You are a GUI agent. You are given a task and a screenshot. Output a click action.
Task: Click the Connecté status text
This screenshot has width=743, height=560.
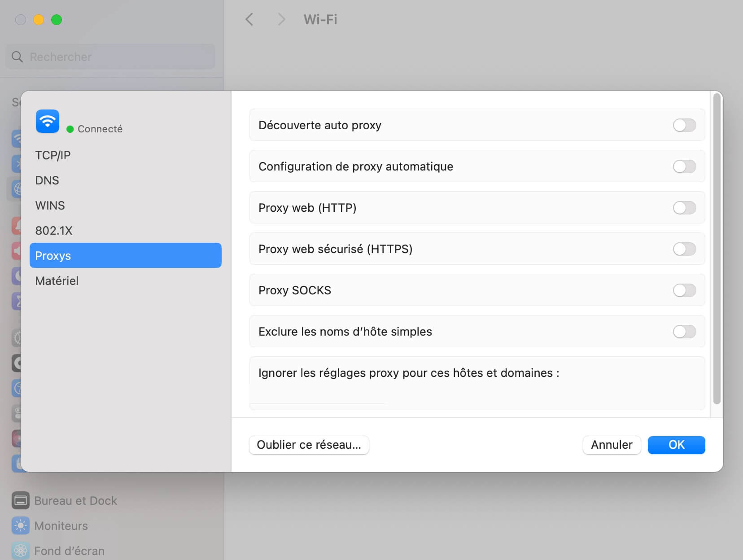point(100,129)
